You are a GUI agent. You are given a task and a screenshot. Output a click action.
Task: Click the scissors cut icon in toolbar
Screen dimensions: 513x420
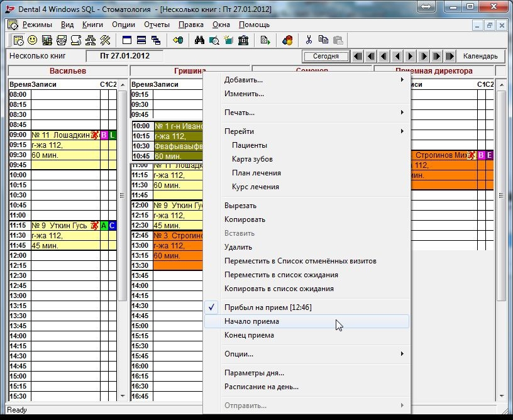(x=309, y=40)
